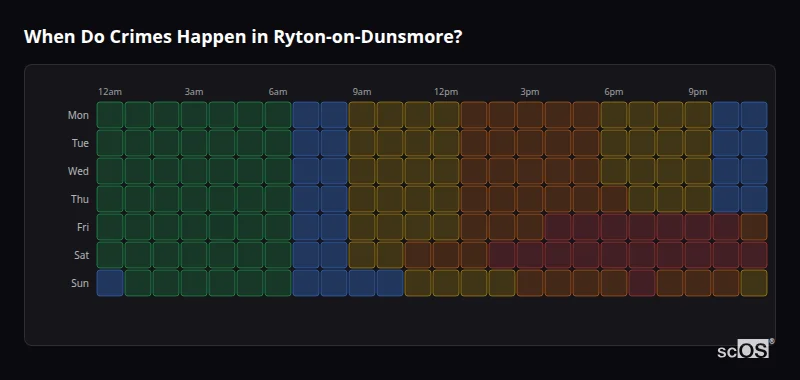Select the Saturday 12am green cell
Viewport: 800px width, 380px height.
pos(110,255)
